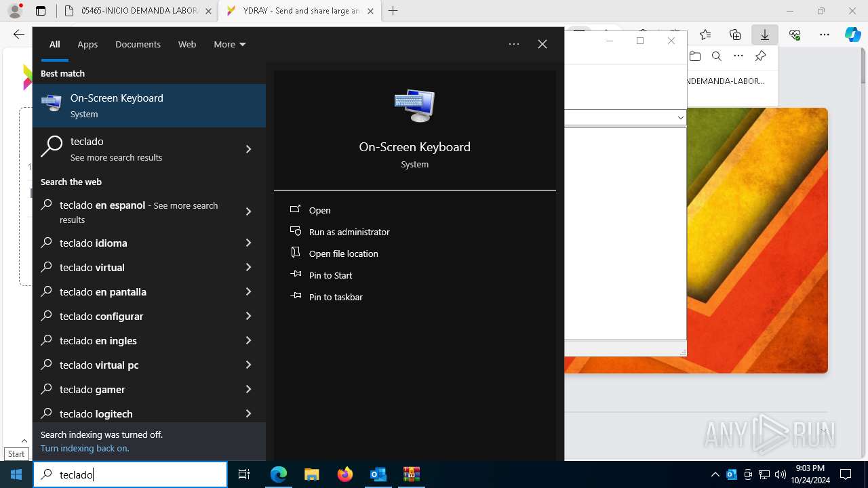
Task: Expand the teclado en pantalla suggestion arrow
Action: [248, 291]
